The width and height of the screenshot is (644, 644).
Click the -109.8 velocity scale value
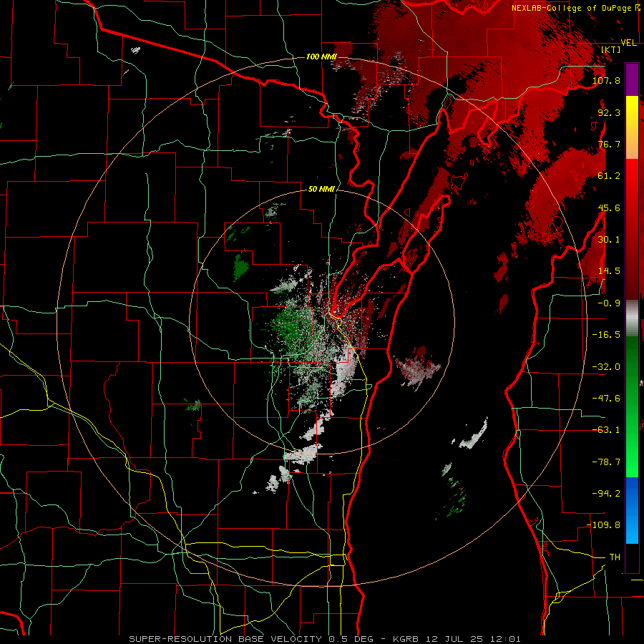click(x=604, y=525)
